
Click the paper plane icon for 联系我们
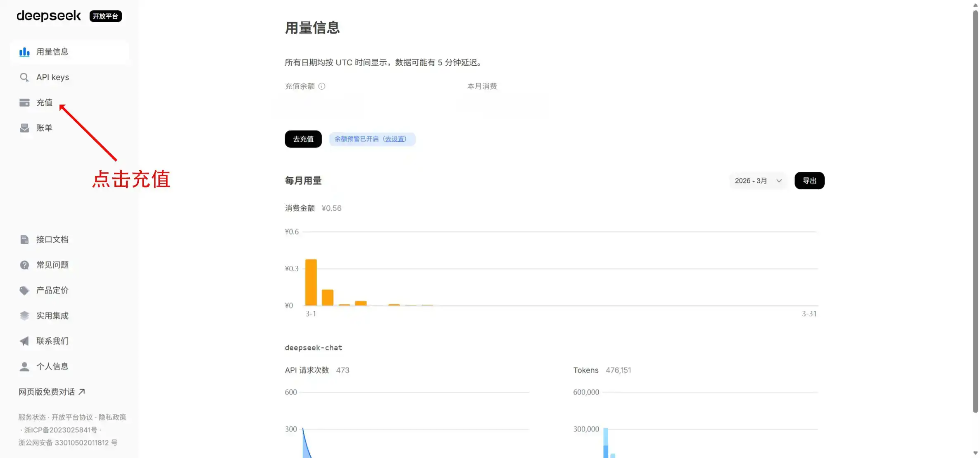pos(24,341)
